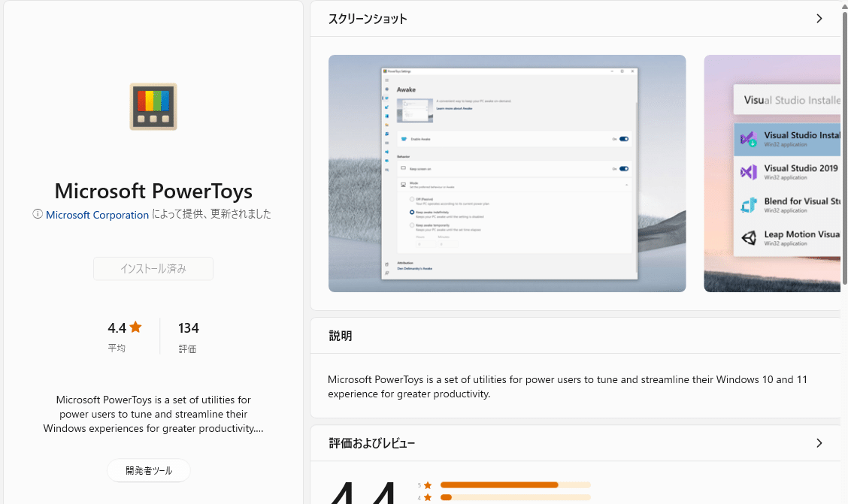848x504 pixels.
Task: Click the 説明 section header
Action: coord(341,336)
